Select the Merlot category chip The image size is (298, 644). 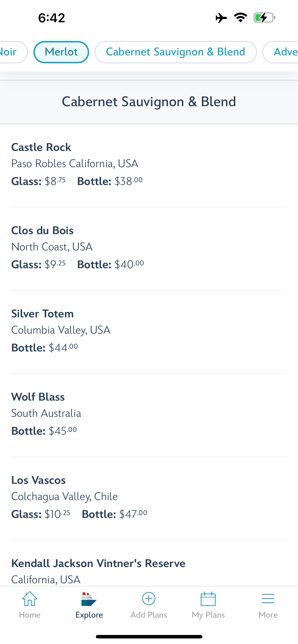point(61,52)
